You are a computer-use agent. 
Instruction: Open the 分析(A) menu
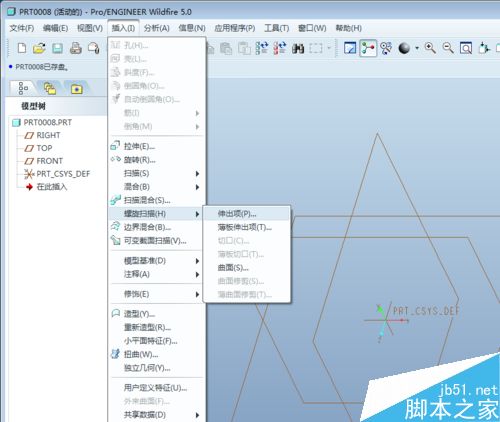click(x=157, y=28)
